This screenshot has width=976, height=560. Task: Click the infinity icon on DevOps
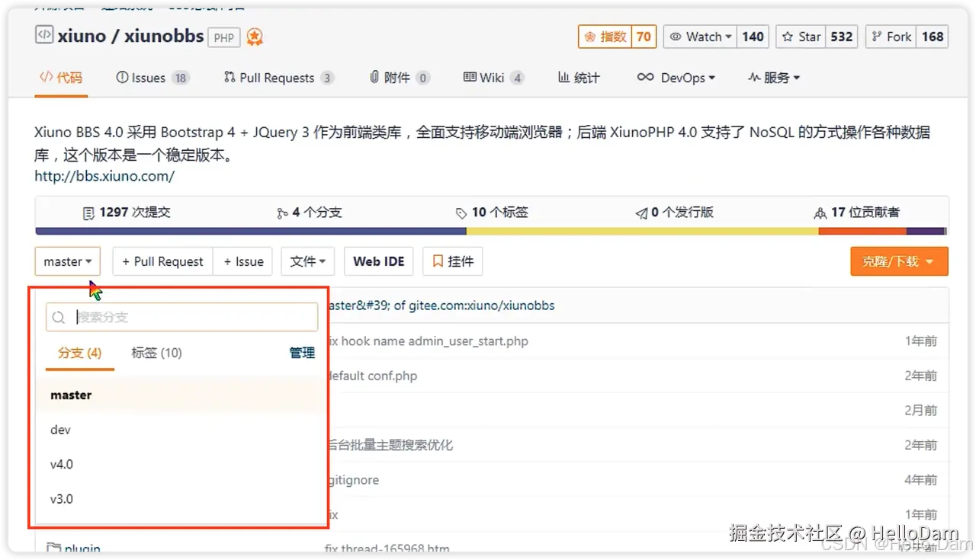[x=645, y=77]
